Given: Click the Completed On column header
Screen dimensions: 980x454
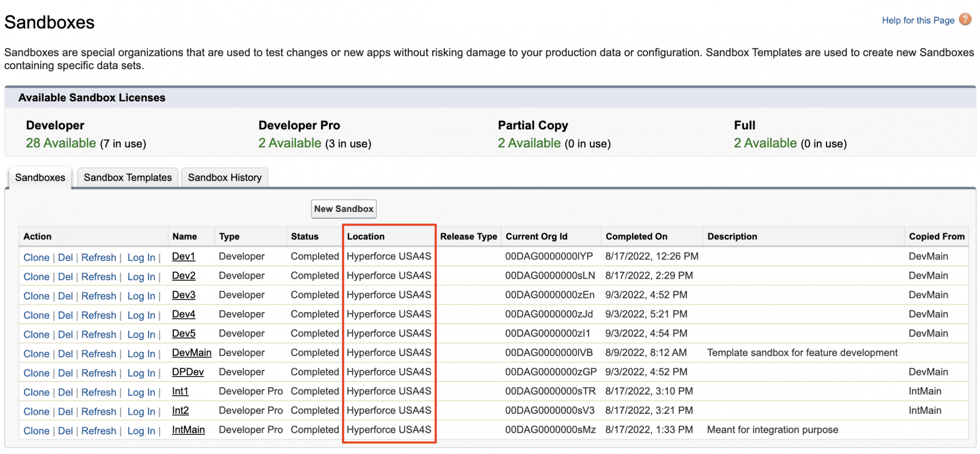Looking at the screenshot, I should [637, 237].
